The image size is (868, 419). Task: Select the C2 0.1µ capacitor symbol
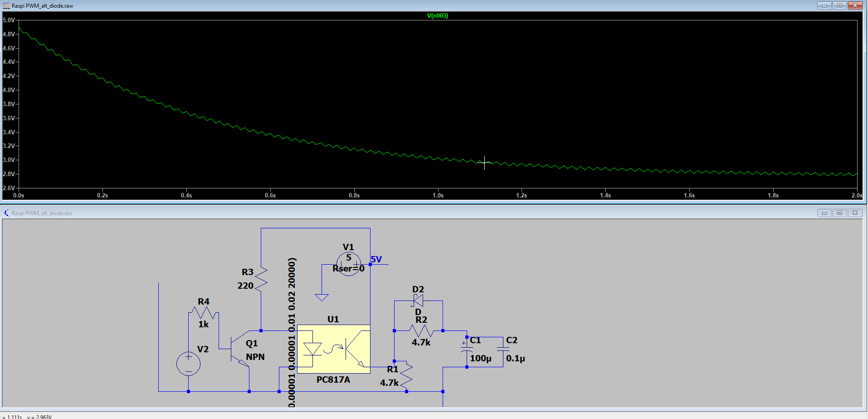tap(503, 350)
